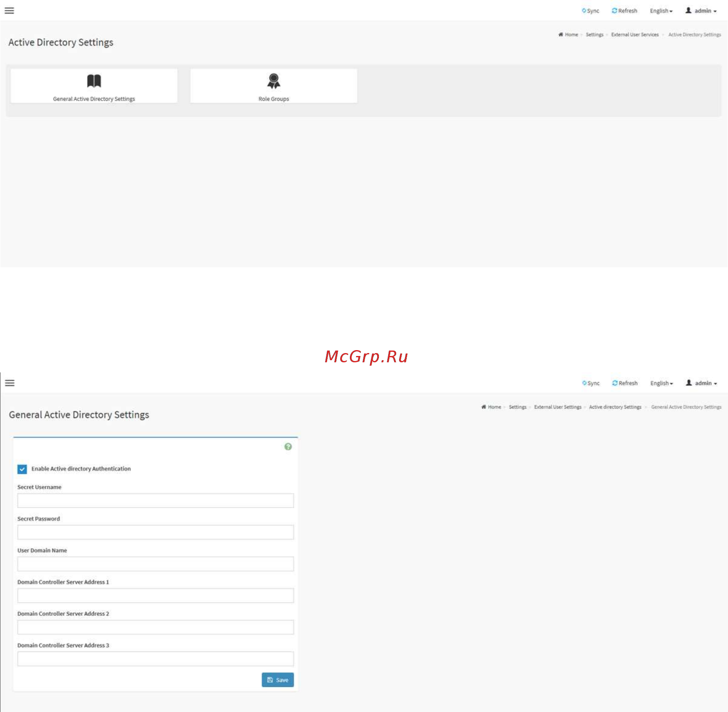Click Sync in the top header
Screen dimensions: 728x712
tap(590, 11)
